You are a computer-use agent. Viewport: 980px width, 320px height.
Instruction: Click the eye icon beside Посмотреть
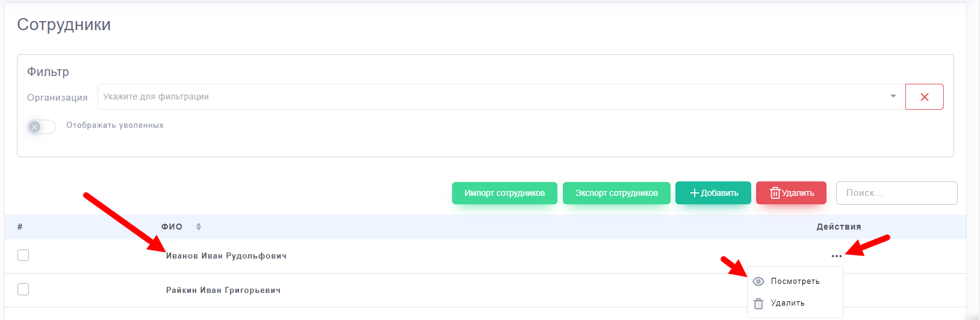click(758, 281)
